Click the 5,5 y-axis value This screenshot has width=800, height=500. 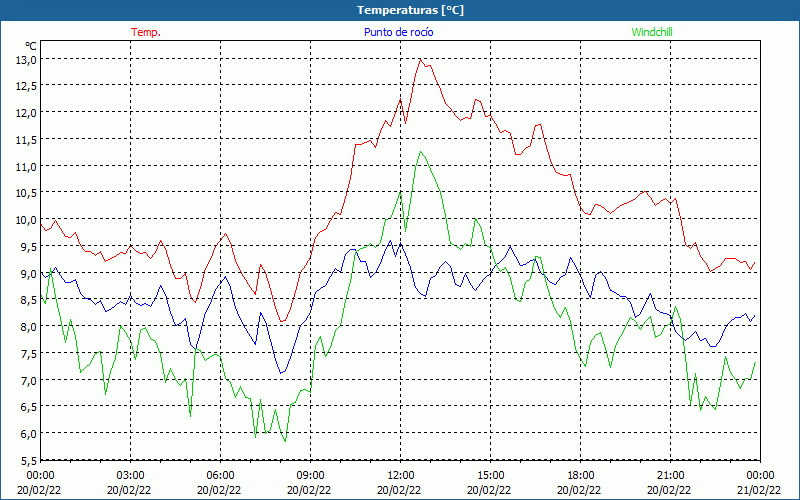point(30,460)
